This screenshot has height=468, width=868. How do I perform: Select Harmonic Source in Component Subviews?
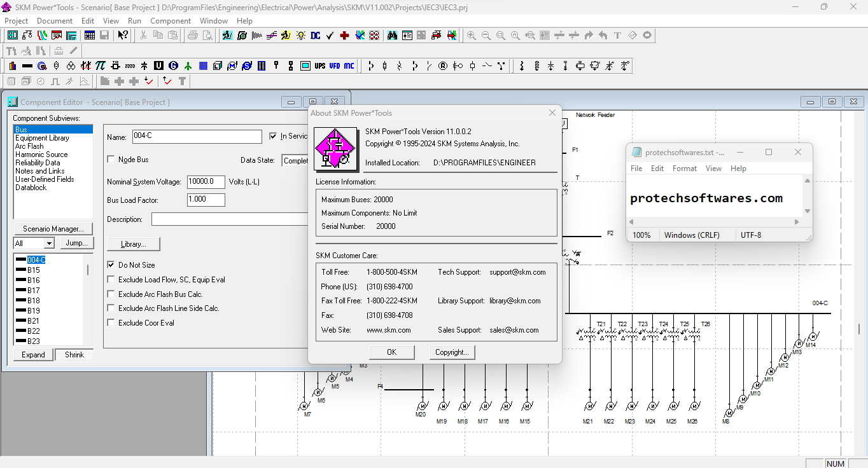coord(41,155)
